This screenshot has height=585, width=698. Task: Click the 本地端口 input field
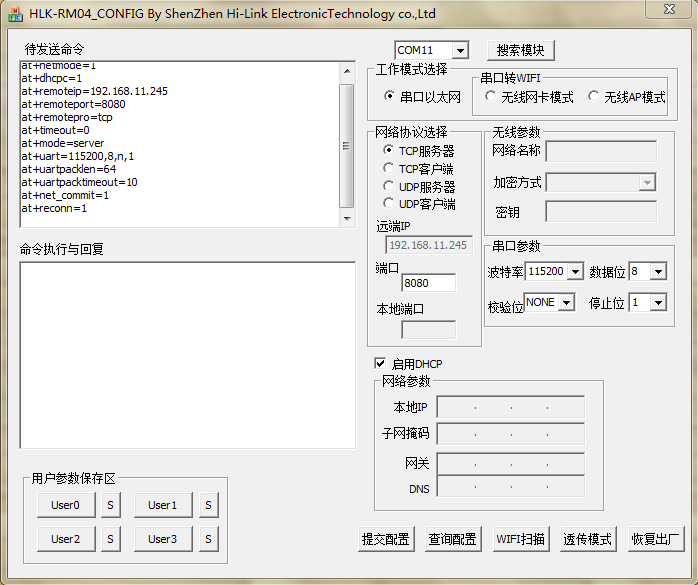tap(428, 330)
